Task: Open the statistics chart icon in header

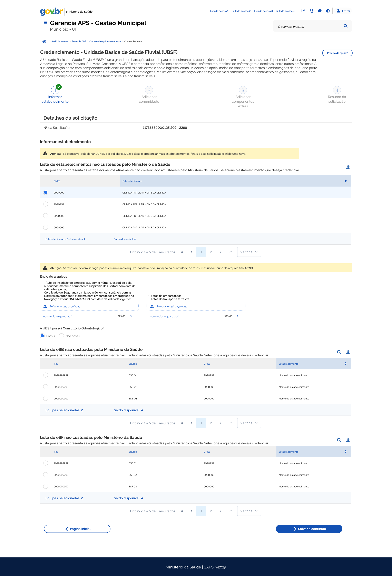Action: tap(303, 11)
